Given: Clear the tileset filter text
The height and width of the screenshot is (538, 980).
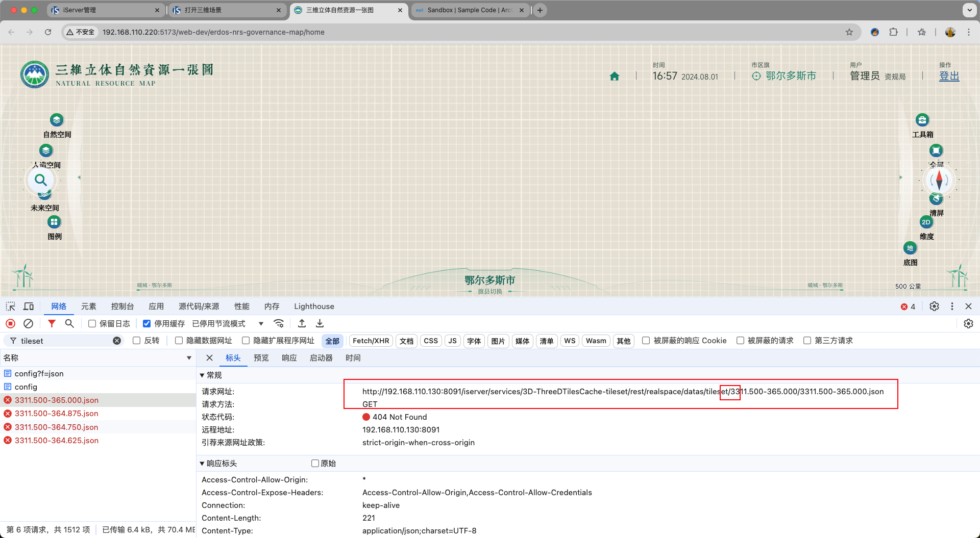Looking at the screenshot, I should 117,341.
